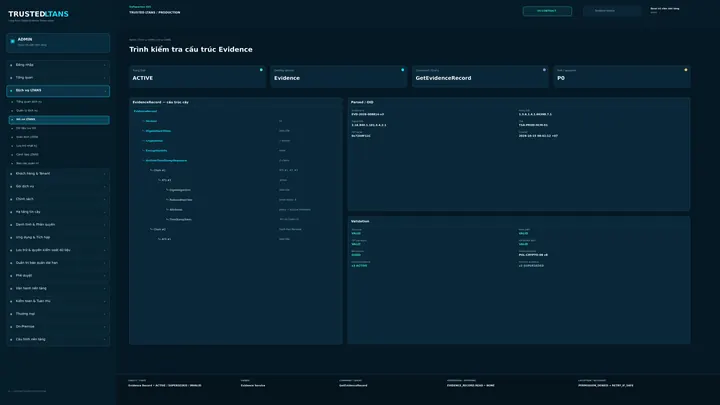720x405 pixels.
Task: Click the page title Trình kiểm tra cấu trúc Evidence
Action: coord(191,50)
